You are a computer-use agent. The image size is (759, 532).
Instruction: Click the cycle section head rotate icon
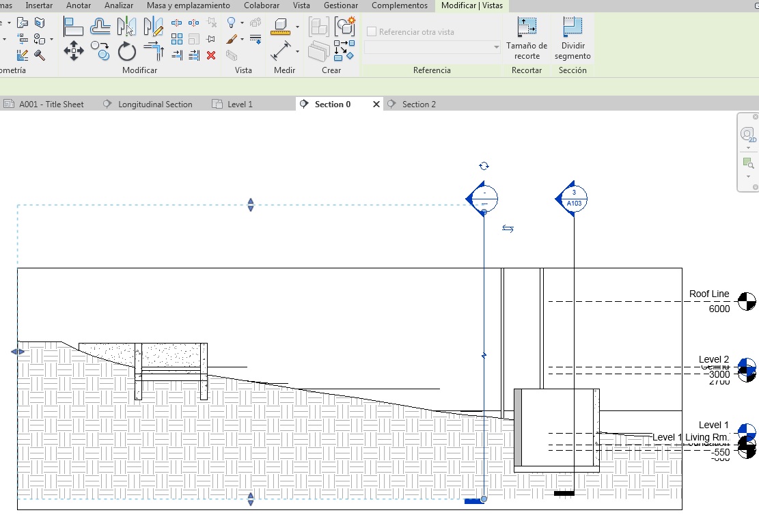pyautogui.click(x=484, y=166)
